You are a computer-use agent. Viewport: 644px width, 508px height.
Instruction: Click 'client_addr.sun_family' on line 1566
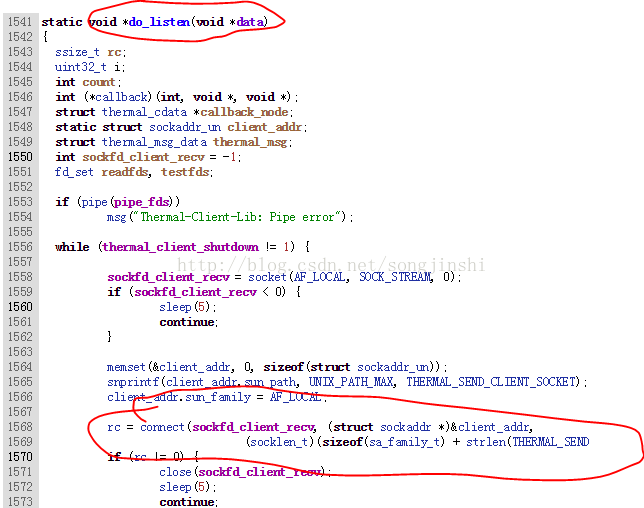click(x=179, y=397)
